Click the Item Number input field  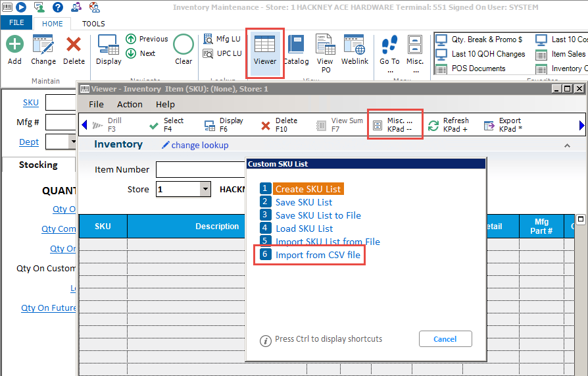tap(200, 169)
